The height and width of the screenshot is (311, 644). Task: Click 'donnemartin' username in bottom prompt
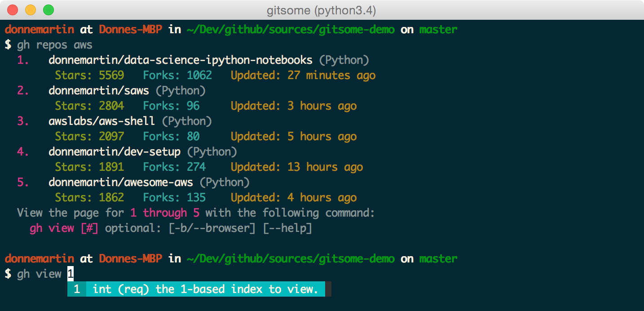[x=39, y=258]
